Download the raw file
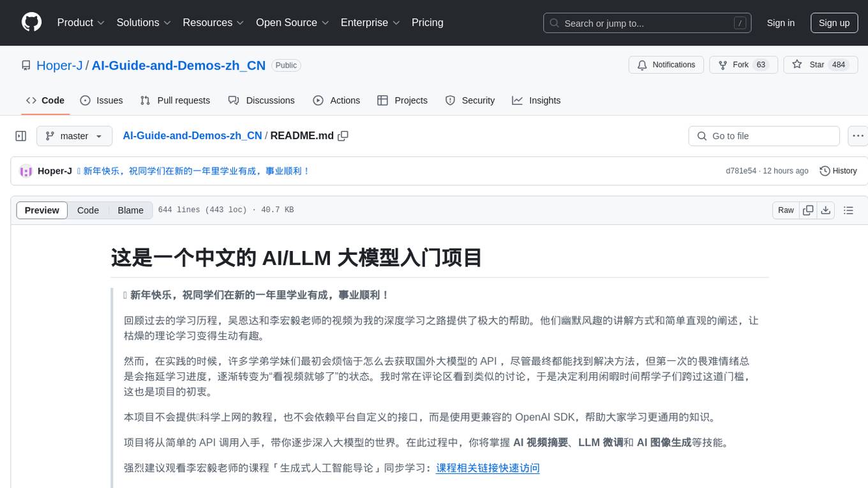Viewport: 868px width, 488px height. point(825,210)
